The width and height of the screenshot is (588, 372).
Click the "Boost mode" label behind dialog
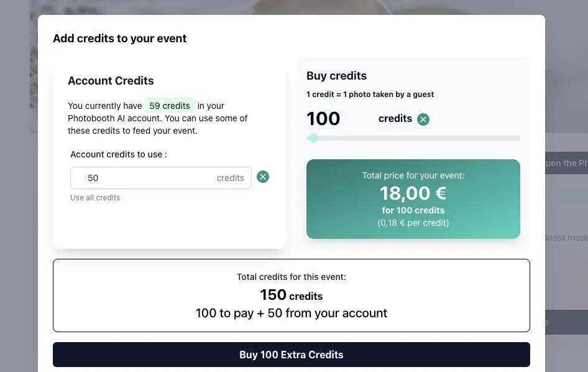[566, 238]
